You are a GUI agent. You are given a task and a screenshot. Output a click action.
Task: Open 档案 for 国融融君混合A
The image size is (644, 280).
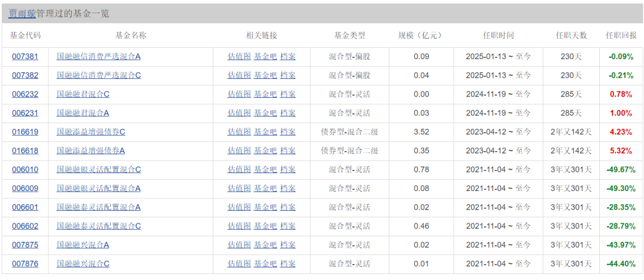click(288, 113)
